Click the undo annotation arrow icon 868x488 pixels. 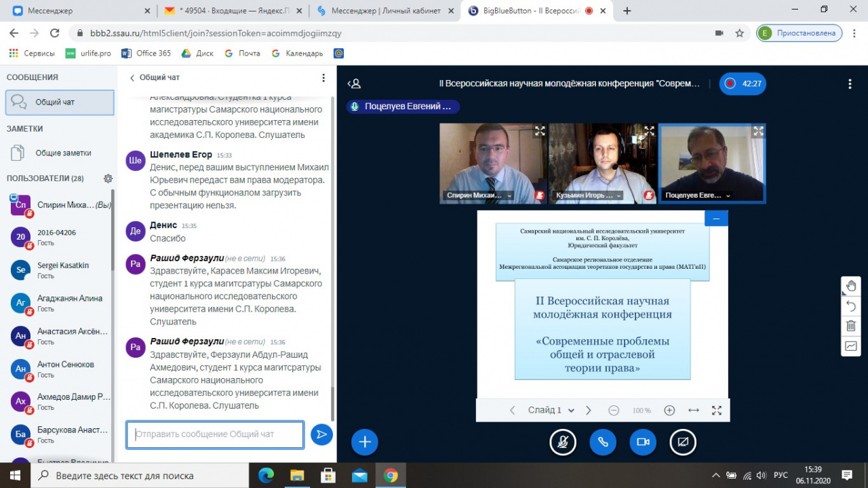tap(851, 306)
